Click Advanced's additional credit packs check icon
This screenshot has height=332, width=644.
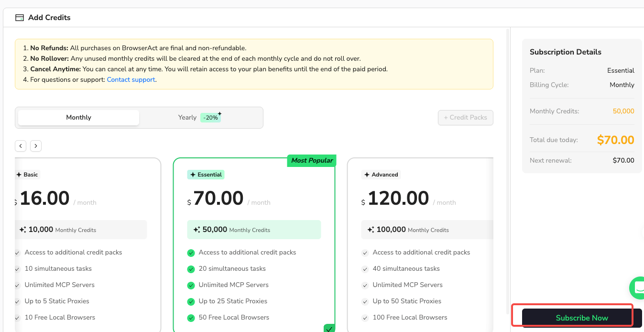pyautogui.click(x=365, y=253)
